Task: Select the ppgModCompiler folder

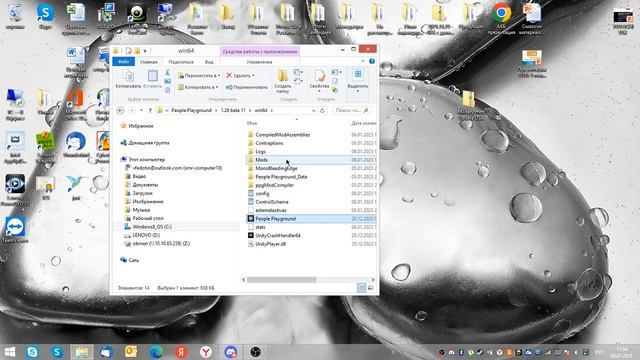Action: coord(274,185)
